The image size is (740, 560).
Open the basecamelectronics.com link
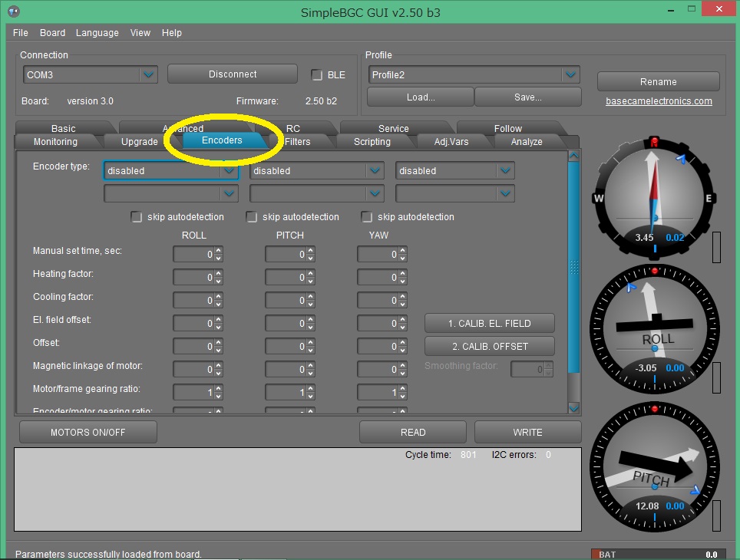click(659, 101)
